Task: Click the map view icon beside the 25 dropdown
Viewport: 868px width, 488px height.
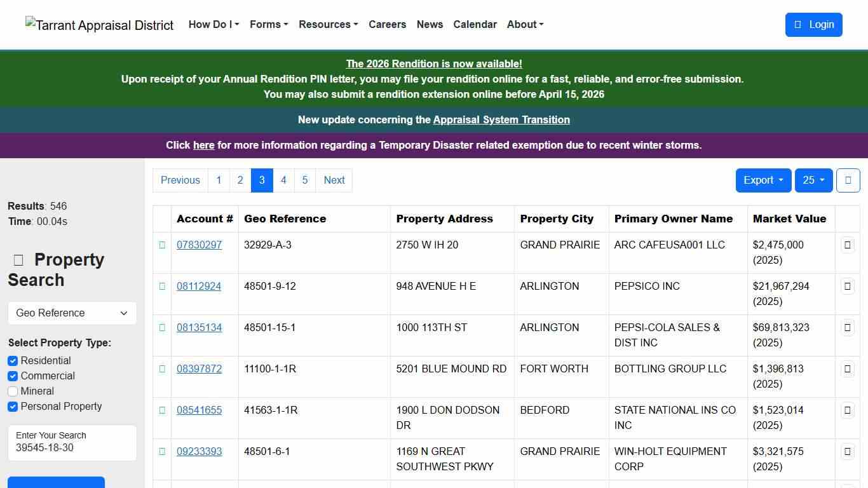Action: click(848, 180)
